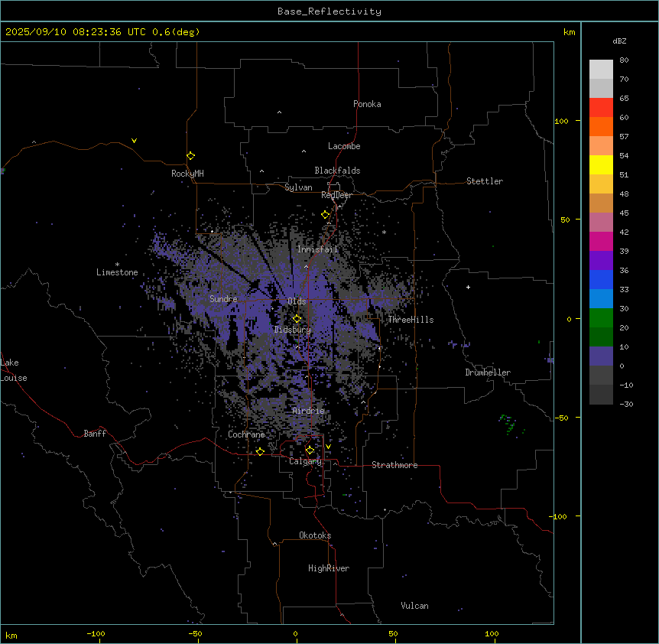Image resolution: width=659 pixels, height=644 pixels.
Task: Click the white asterisk marker above Limestone
Action: pos(117,265)
